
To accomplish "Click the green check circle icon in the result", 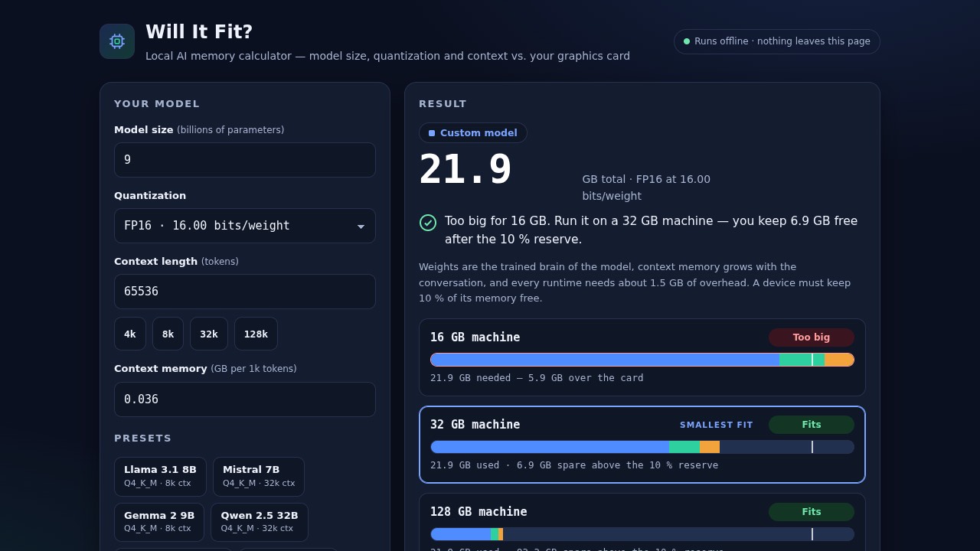I will 428,223.
